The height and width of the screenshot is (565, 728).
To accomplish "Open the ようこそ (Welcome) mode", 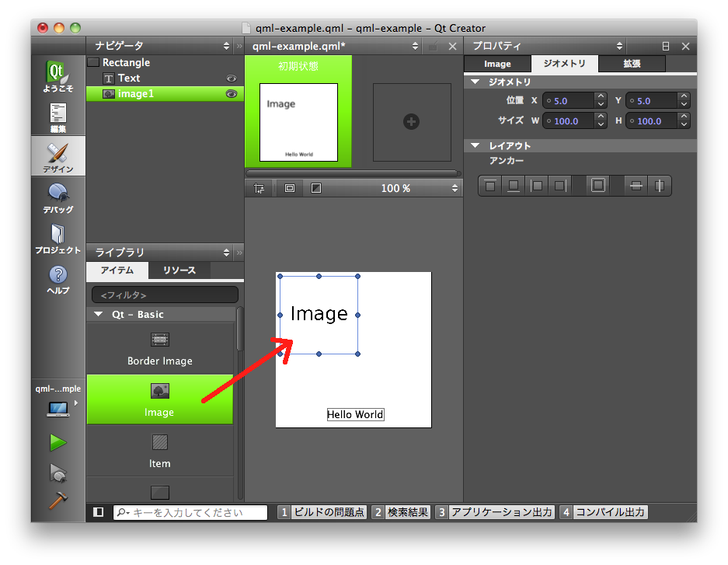I will pos(58,78).
